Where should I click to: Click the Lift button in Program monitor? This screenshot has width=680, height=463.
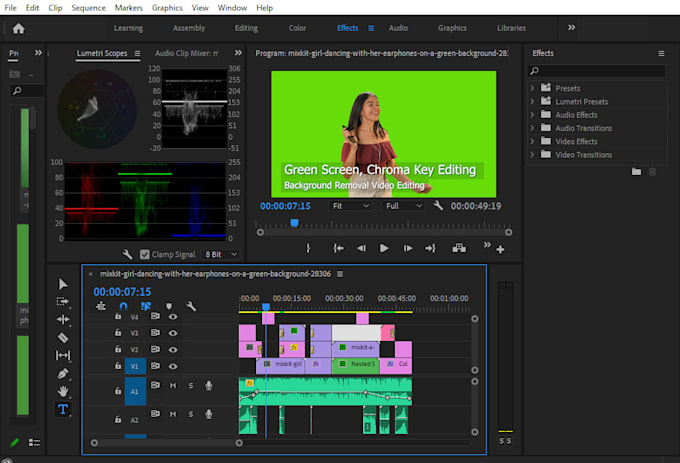point(459,248)
